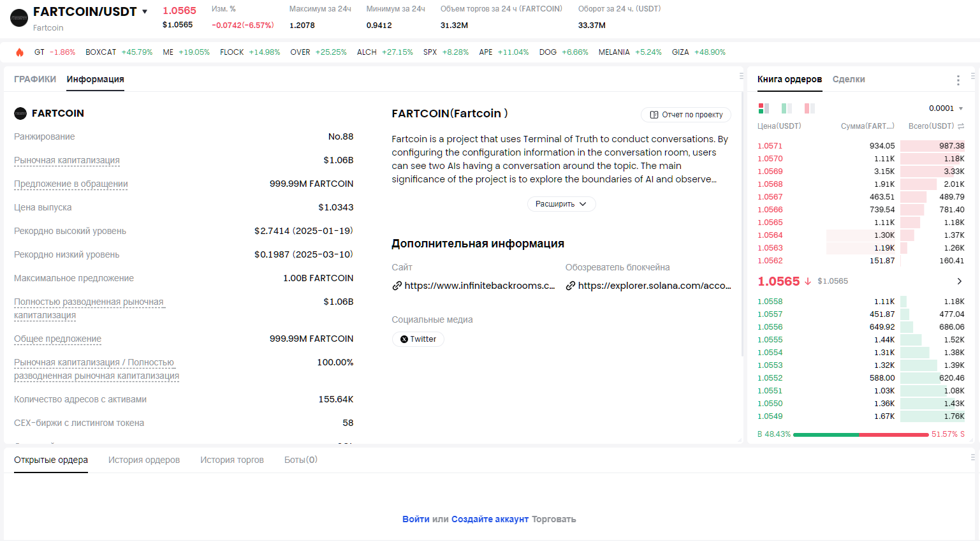Open the FARTCOIN/USDT pair selector arrow
The image size is (980, 542).
(145, 11)
